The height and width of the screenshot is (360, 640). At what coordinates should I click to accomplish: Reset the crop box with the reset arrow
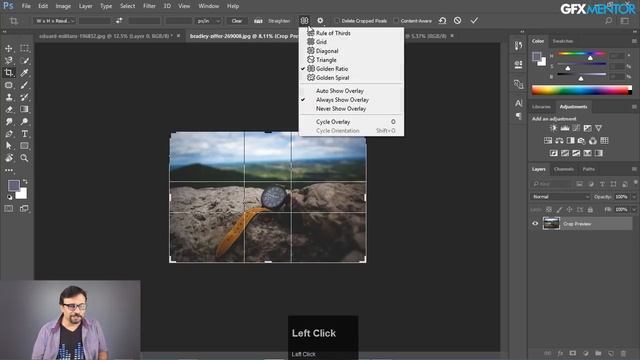[442, 20]
